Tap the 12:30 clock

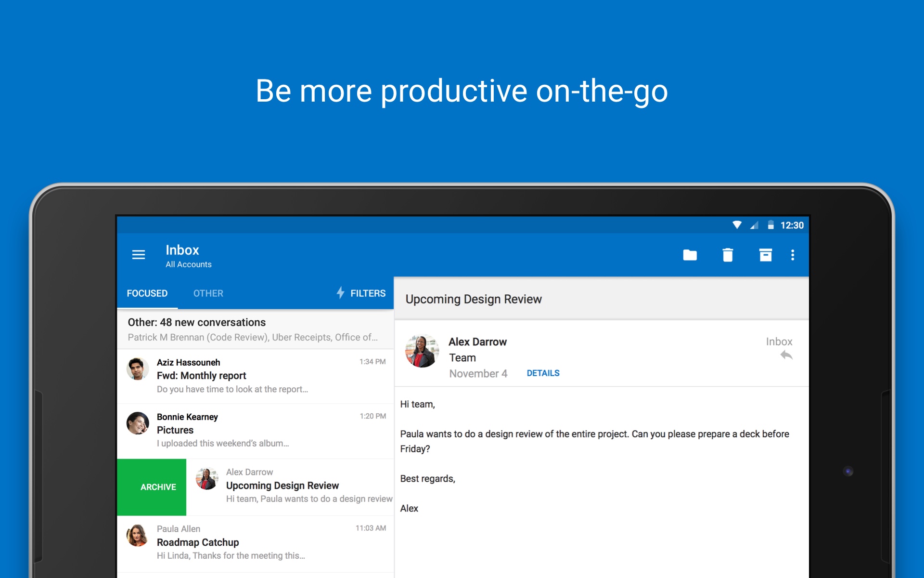[792, 225]
